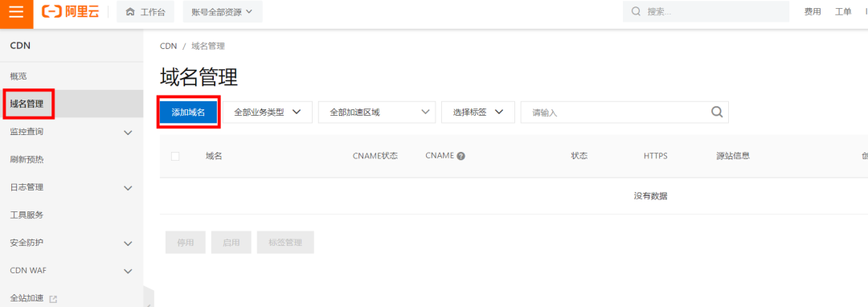This screenshot has height=307, width=868.
Task: Click the 域名管理 breadcrumb
Action: pyautogui.click(x=208, y=47)
